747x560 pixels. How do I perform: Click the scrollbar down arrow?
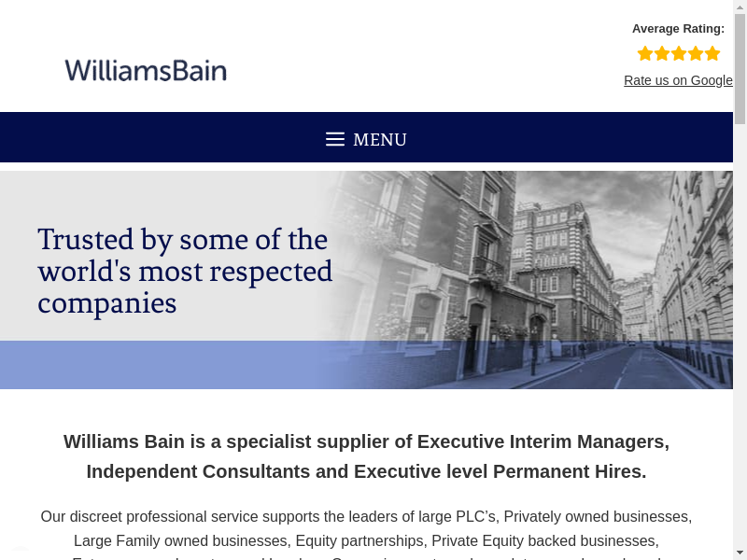(x=740, y=553)
